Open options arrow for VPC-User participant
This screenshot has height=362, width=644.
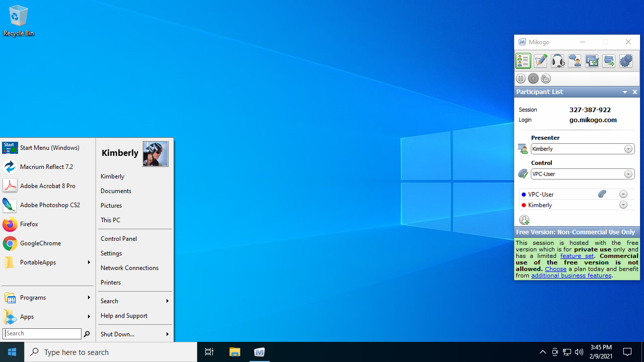click(623, 195)
